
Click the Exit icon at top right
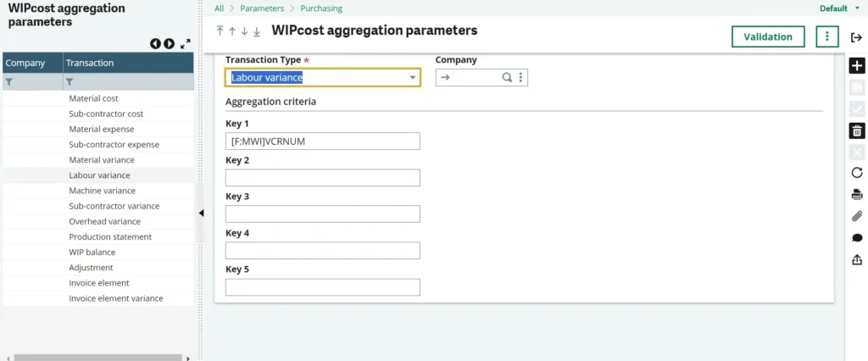(x=856, y=36)
